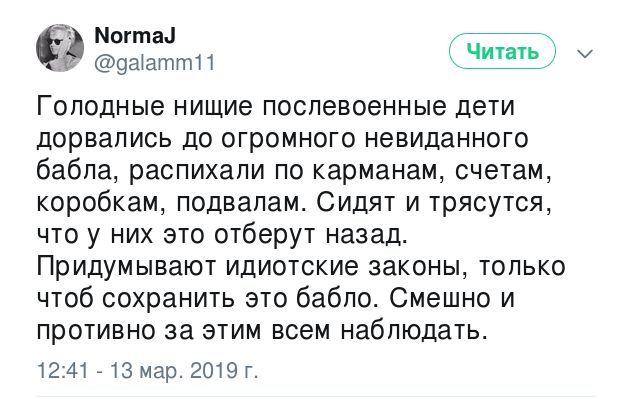Click the phrase отберут назад
633x398 pixels.
point(311,235)
